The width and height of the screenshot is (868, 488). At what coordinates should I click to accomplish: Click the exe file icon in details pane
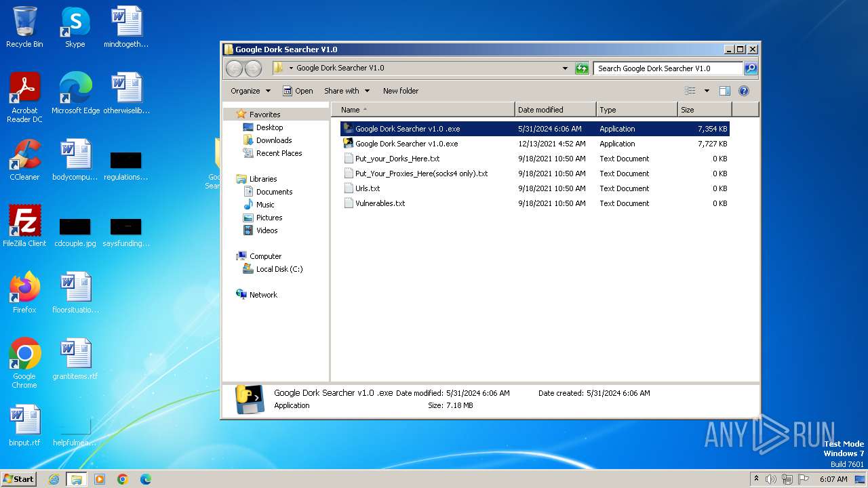pos(250,399)
